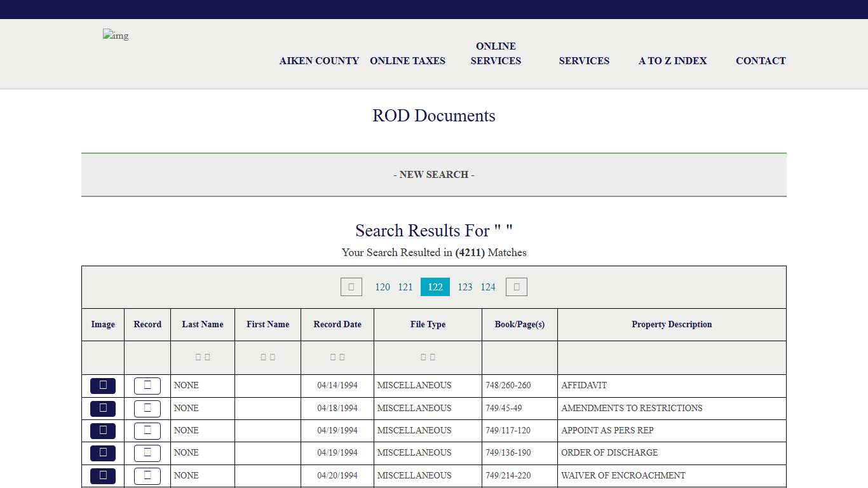View image for the AFFIDAVIT record
The width and height of the screenshot is (868, 488).
tap(102, 386)
